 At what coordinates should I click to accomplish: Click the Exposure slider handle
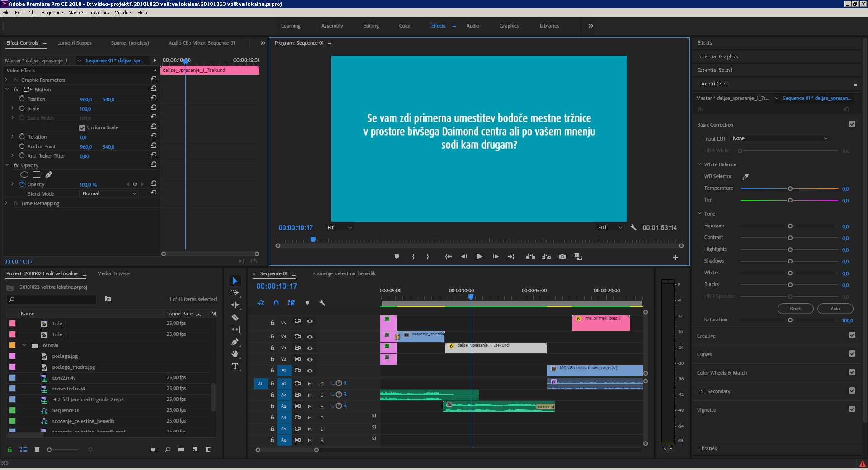coord(790,226)
